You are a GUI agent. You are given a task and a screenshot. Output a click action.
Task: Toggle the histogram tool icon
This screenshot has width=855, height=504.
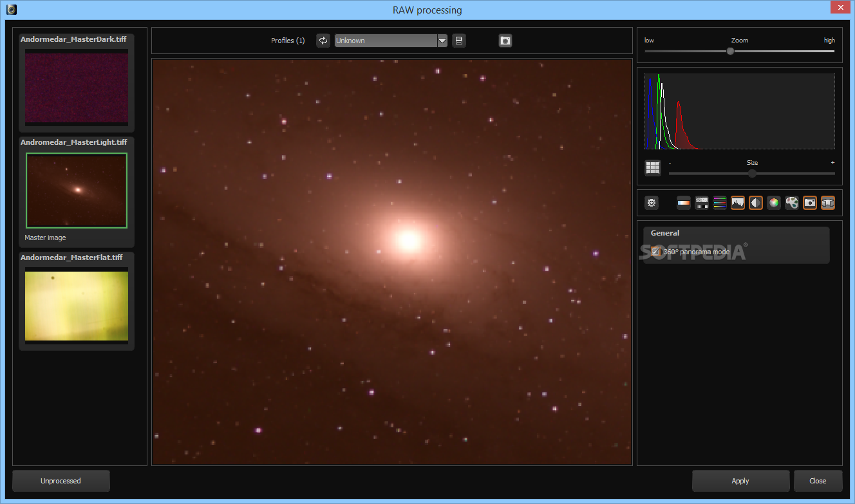[738, 203]
